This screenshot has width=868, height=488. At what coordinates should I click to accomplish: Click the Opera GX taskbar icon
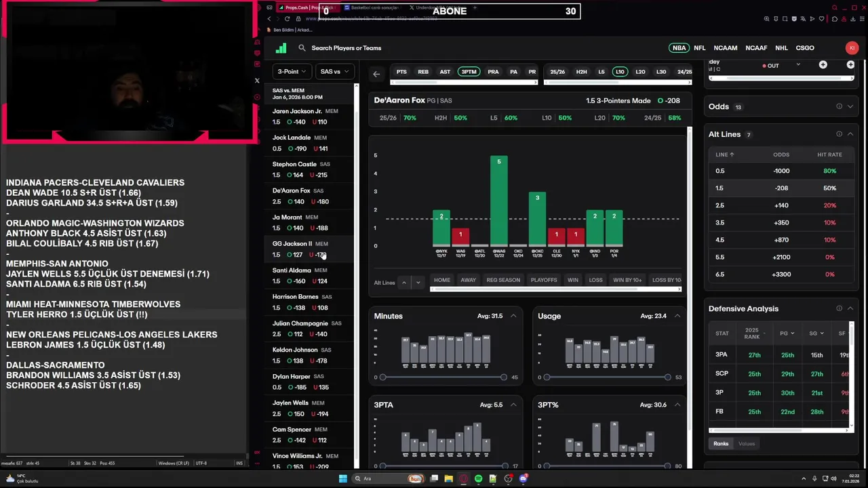coord(464,479)
